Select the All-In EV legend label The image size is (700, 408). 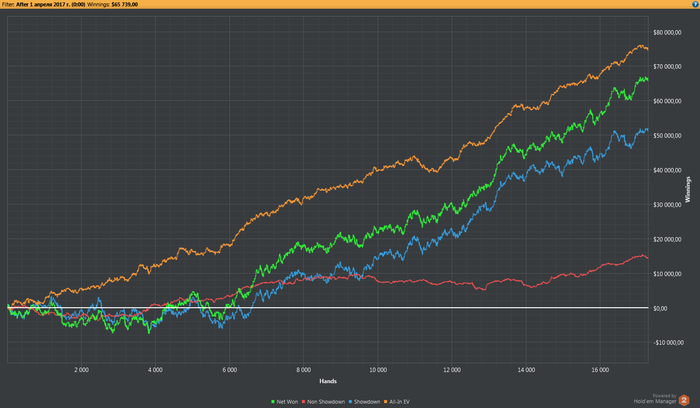(400, 402)
